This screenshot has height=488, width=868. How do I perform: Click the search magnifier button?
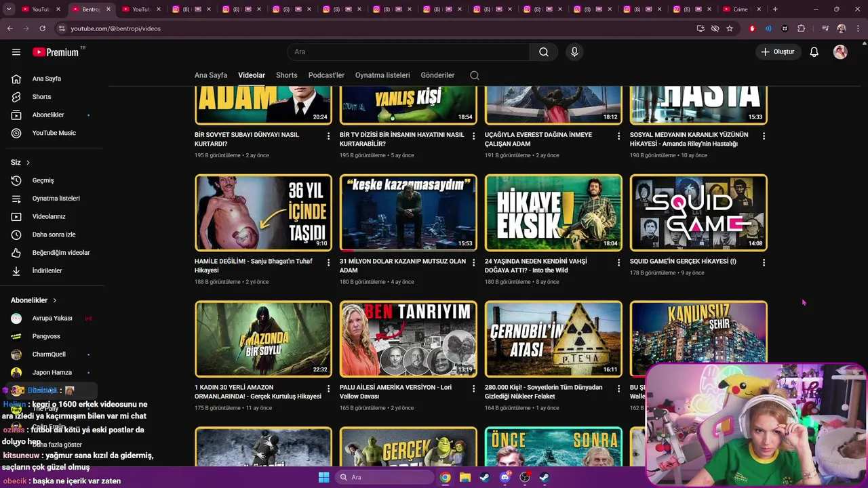pos(544,52)
